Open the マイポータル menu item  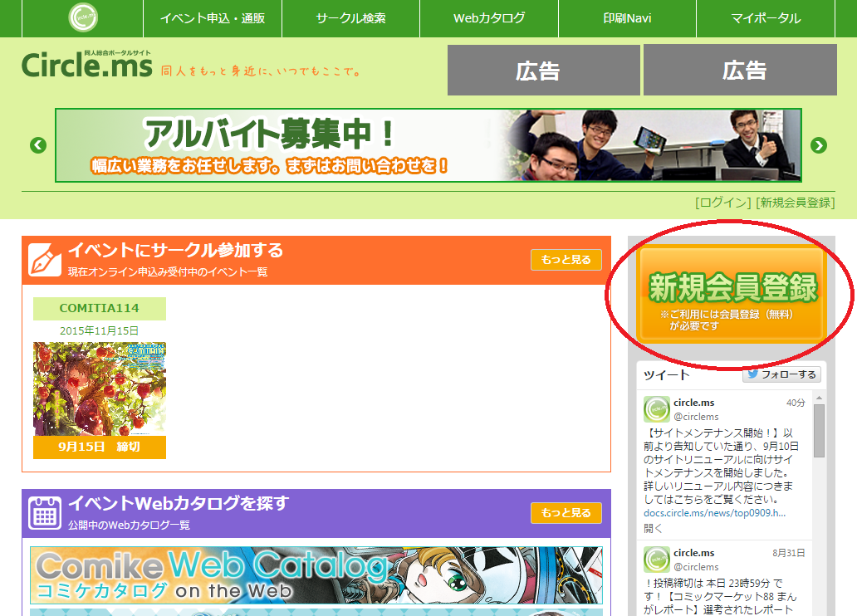click(766, 18)
